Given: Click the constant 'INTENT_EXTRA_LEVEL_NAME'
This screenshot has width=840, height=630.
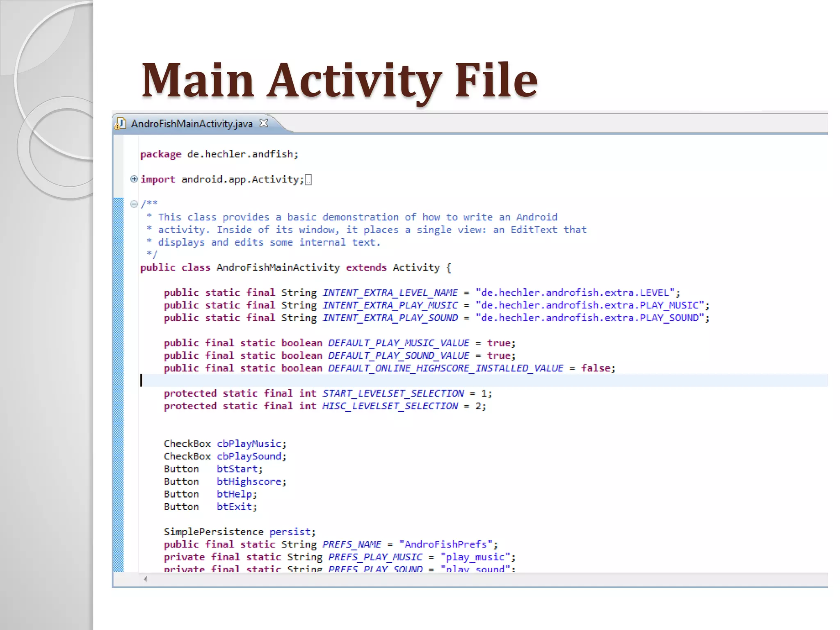Looking at the screenshot, I should pos(390,293).
